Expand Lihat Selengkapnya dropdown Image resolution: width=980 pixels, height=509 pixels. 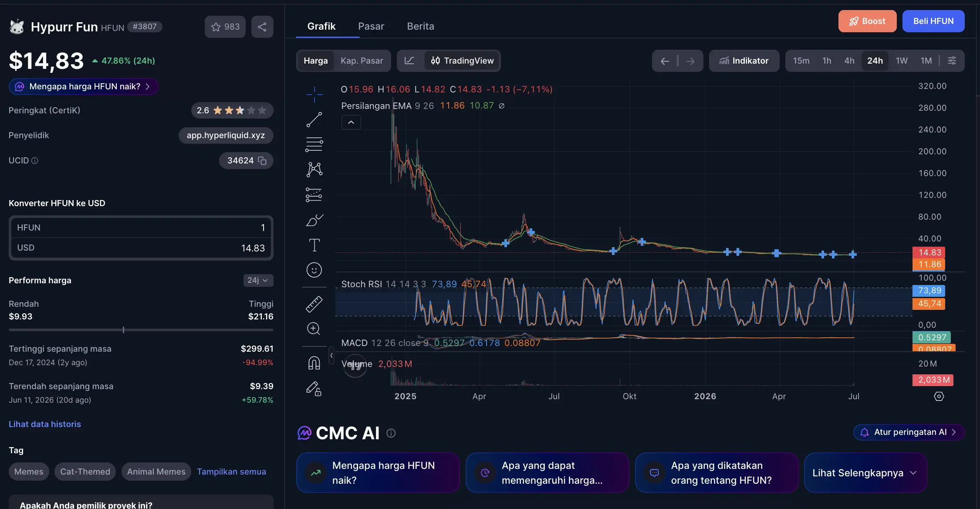[865, 473]
